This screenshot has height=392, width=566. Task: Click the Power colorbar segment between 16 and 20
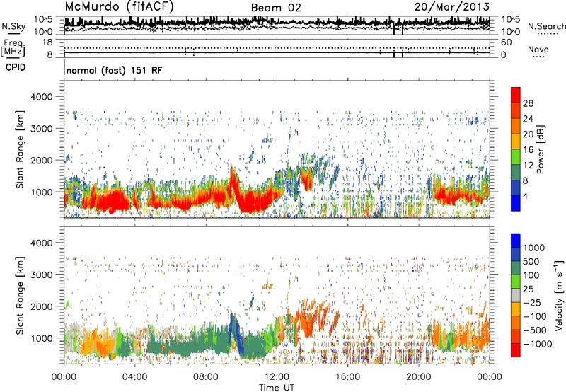point(516,141)
